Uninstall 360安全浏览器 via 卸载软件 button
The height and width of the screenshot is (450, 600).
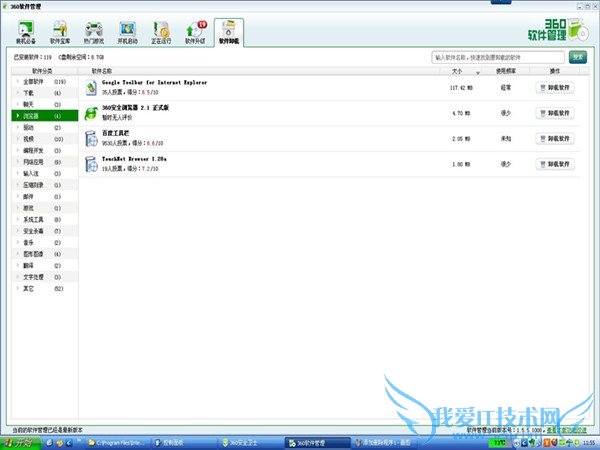click(x=555, y=113)
